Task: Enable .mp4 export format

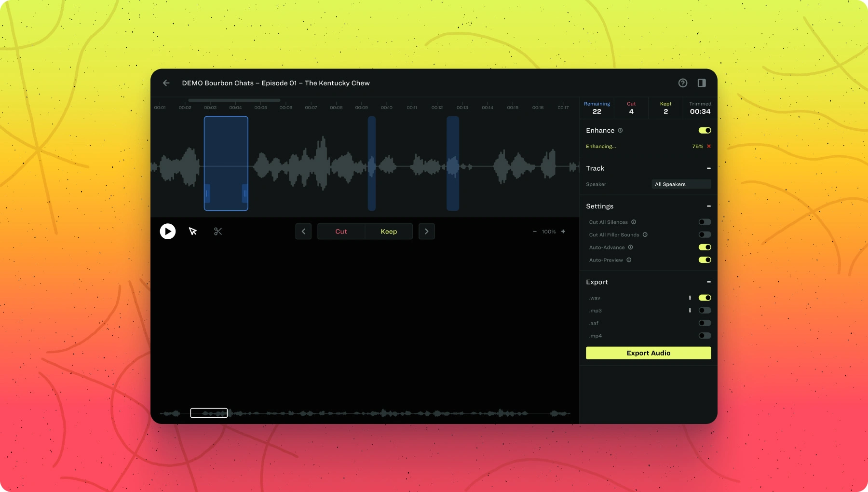Action: coord(705,335)
